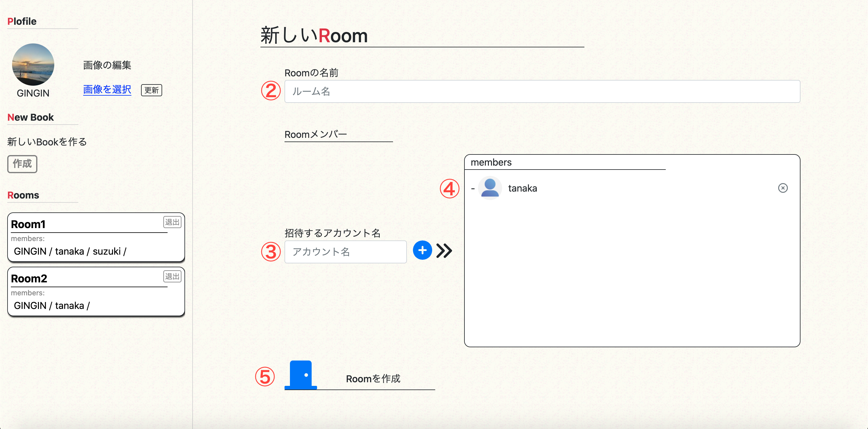Viewport: 868px width, 429px height.
Task: Click the 作成 button for new Book
Action: pos(22,164)
